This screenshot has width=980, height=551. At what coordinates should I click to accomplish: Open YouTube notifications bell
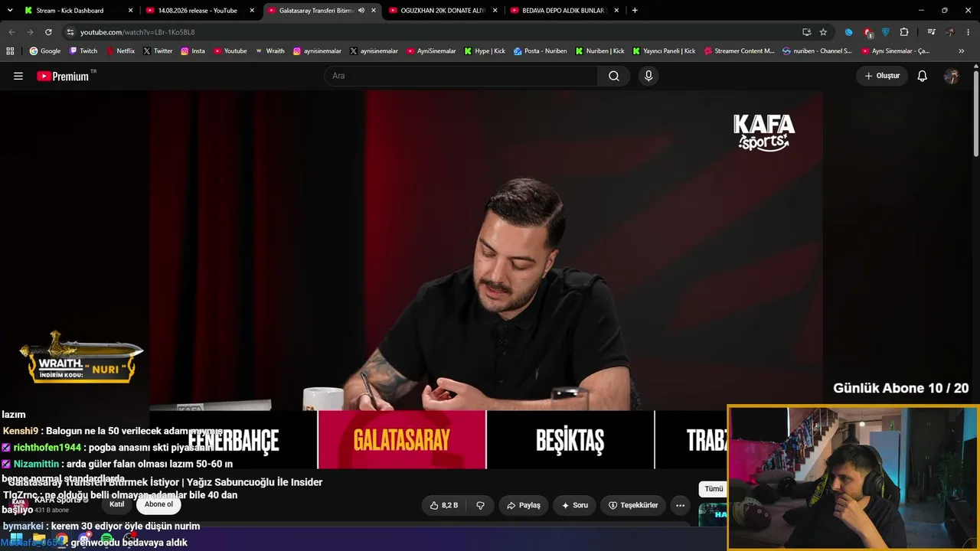pos(923,76)
